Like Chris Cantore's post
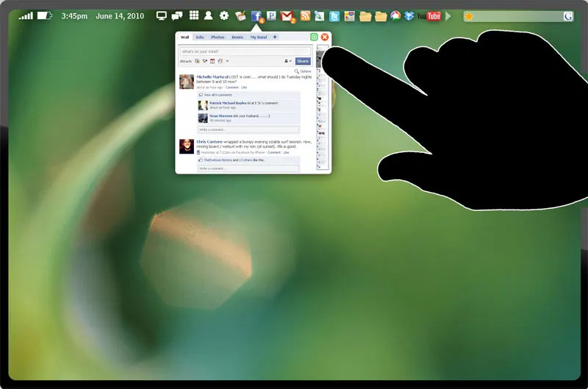Screen dimensions: 588x389 coord(286,153)
